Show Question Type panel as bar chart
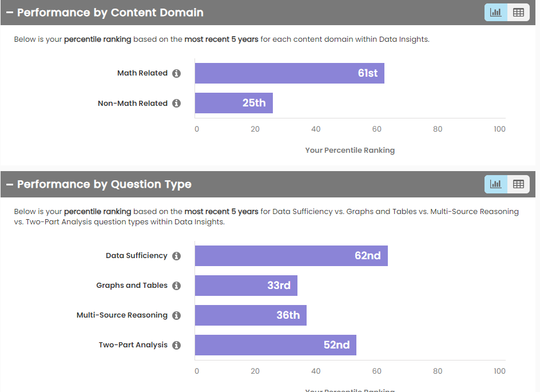Screen dimensions: 540x392 point(496,184)
